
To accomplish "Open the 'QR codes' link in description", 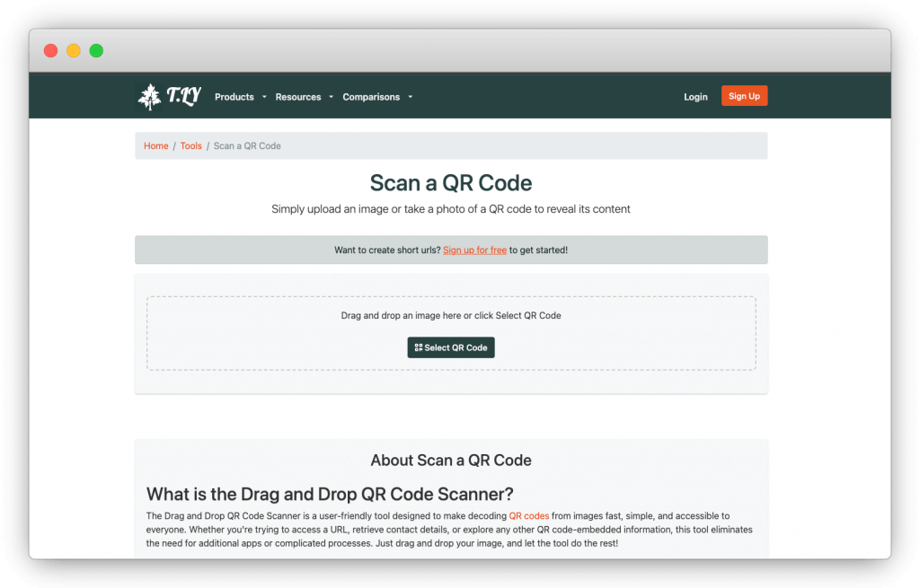I will 528,516.
